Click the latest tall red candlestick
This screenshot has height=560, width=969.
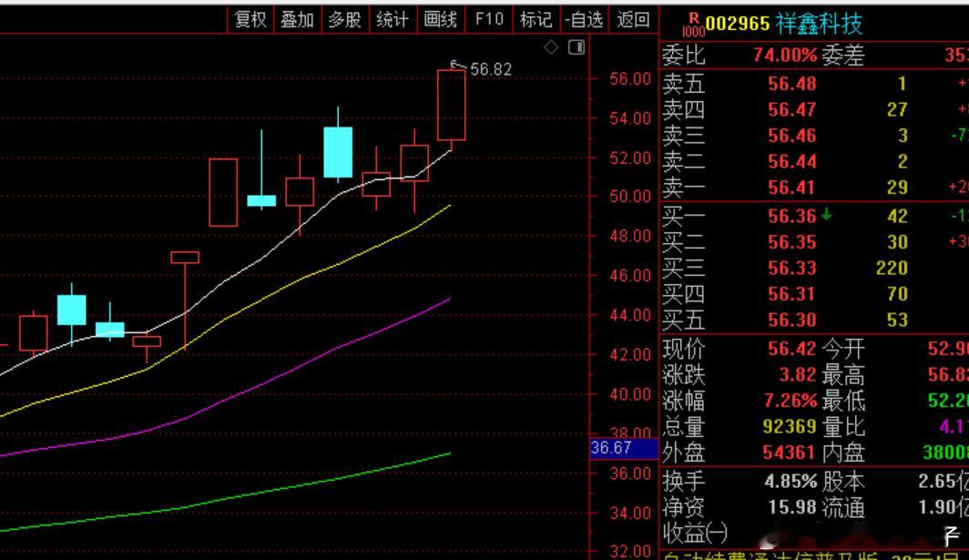pyautogui.click(x=451, y=105)
